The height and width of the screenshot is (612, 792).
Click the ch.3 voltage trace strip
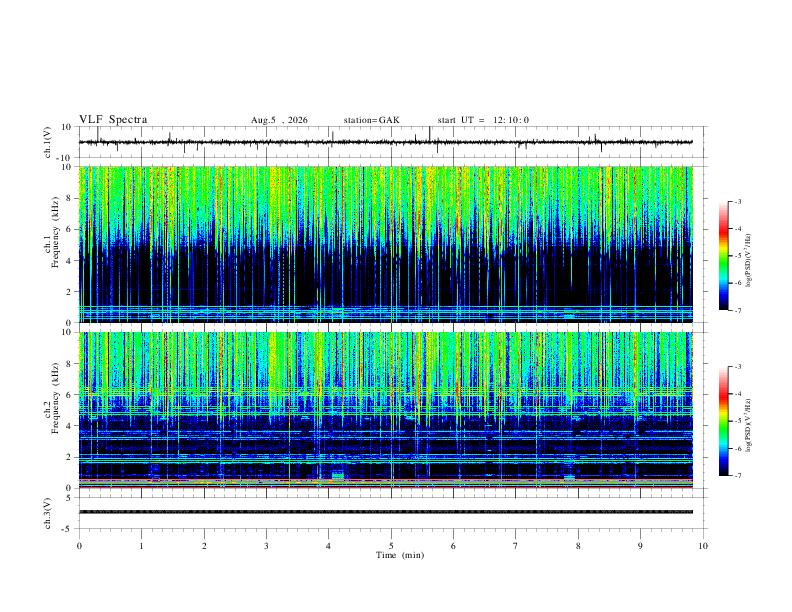click(385, 513)
